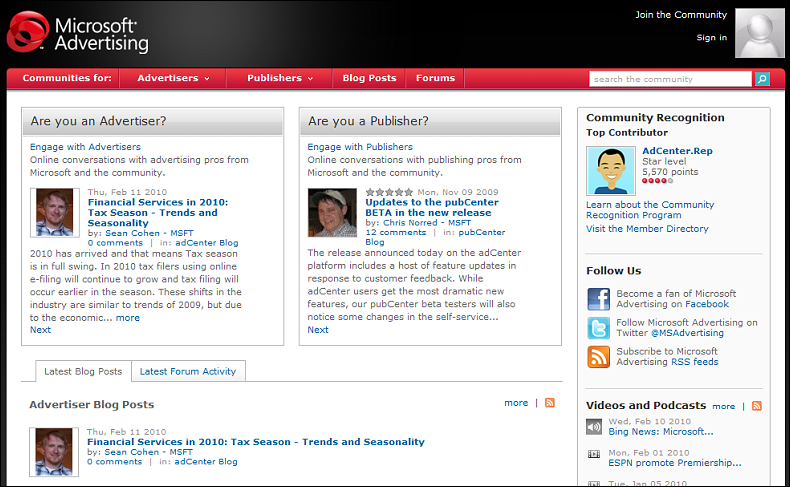Open Visit the Member Directory link
The width and height of the screenshot is (790, 487).
647,229
